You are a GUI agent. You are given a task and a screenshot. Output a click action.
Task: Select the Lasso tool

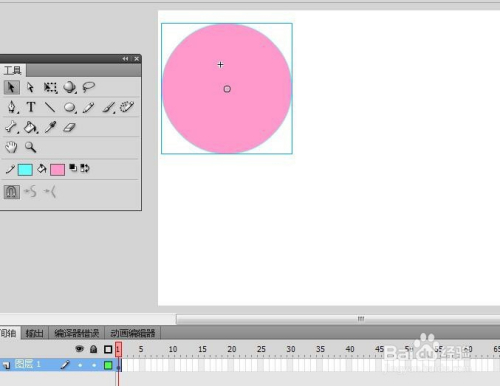click(89, 87)
